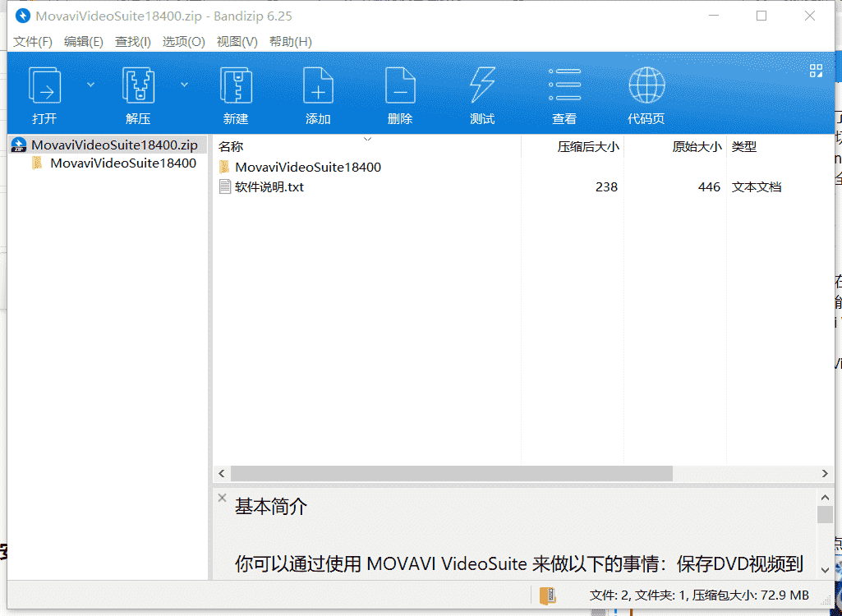
Task: Click the sort arrow above the name column
Action: [x=367, y=139]
